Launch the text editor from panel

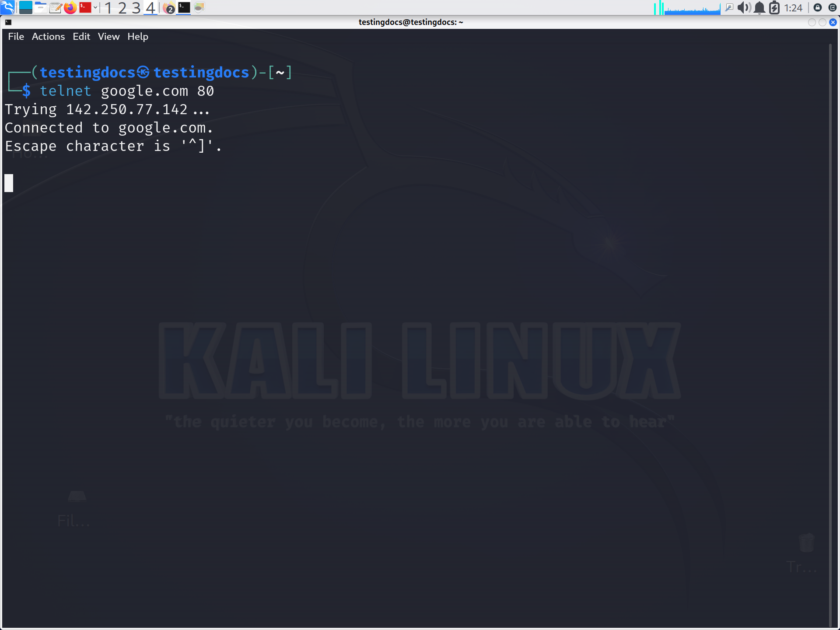point(56,7)
